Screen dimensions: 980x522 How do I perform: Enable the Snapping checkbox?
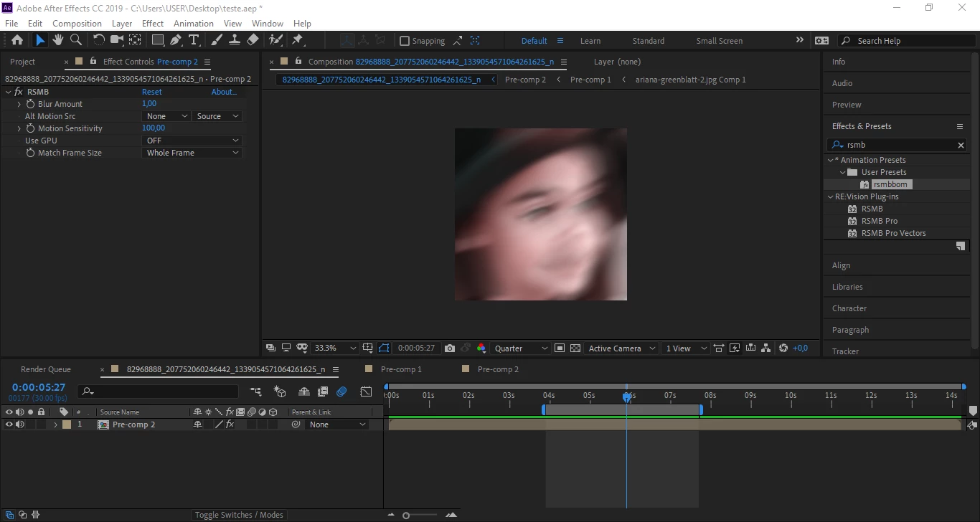[x=405, y=41]
